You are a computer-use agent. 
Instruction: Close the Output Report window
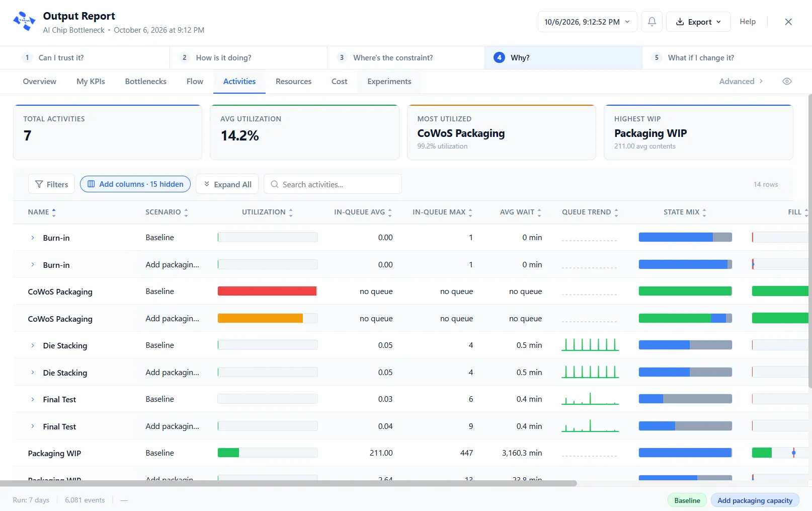788,22
